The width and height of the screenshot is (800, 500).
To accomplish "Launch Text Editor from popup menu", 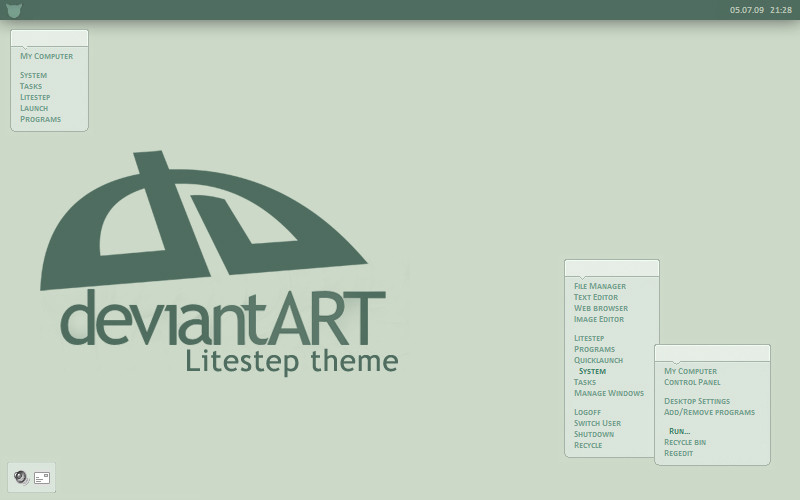I will coord(596,297).
